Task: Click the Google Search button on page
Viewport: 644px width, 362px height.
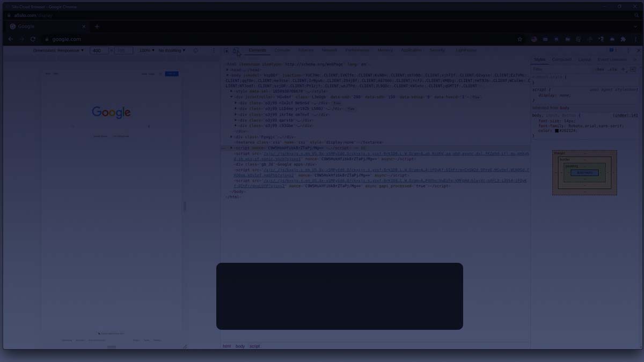Action: point(100,136)
